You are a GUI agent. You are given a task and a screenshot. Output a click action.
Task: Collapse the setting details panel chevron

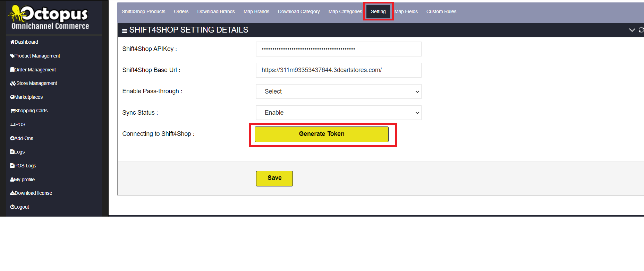632,30
